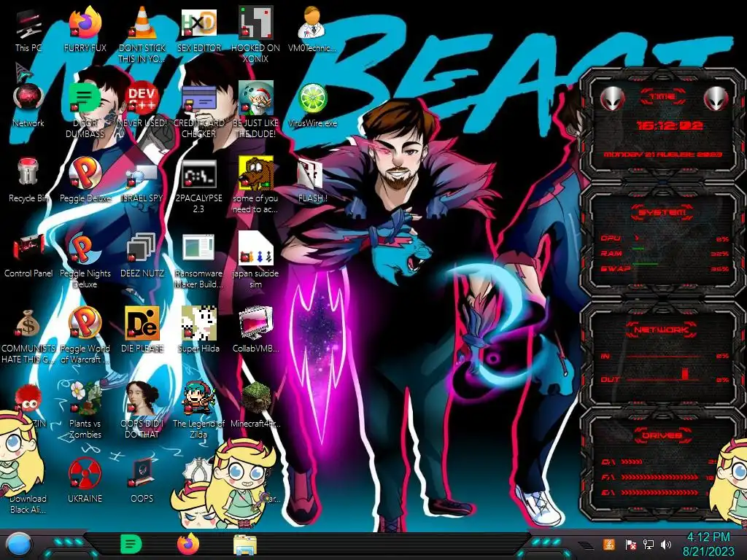Launch Plants vs Zombies
747x560 pixels.
pos(85,410)
